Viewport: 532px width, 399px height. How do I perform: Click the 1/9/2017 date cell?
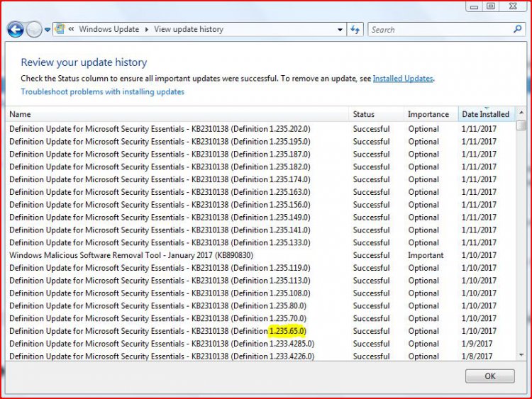[477, 344]
